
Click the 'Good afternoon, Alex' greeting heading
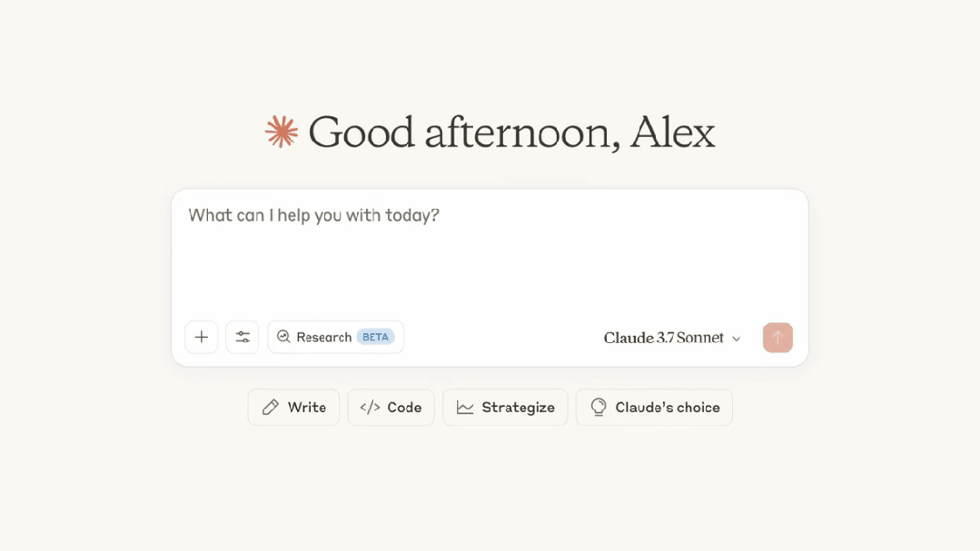[511, 133]
